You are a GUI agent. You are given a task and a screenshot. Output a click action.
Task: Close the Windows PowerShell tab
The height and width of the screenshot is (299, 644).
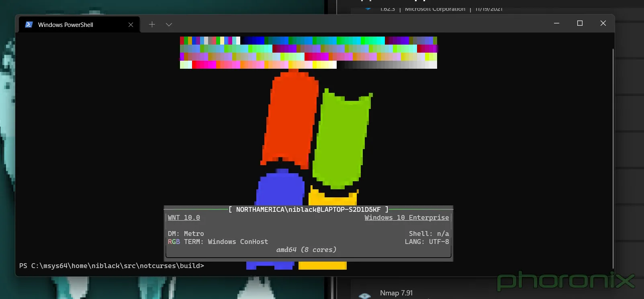131,25
